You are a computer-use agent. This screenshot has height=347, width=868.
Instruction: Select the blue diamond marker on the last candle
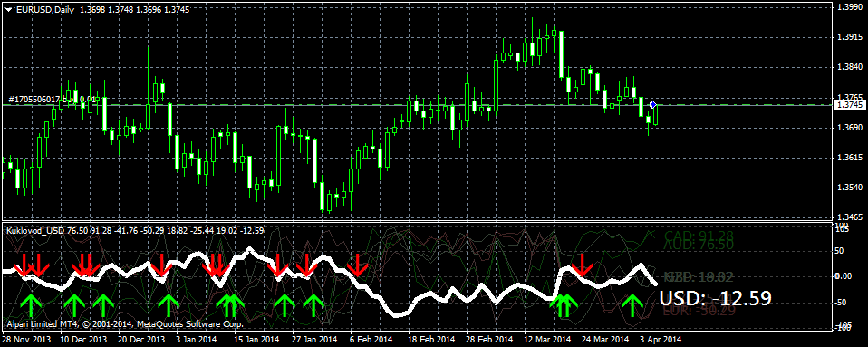point(653,104)
